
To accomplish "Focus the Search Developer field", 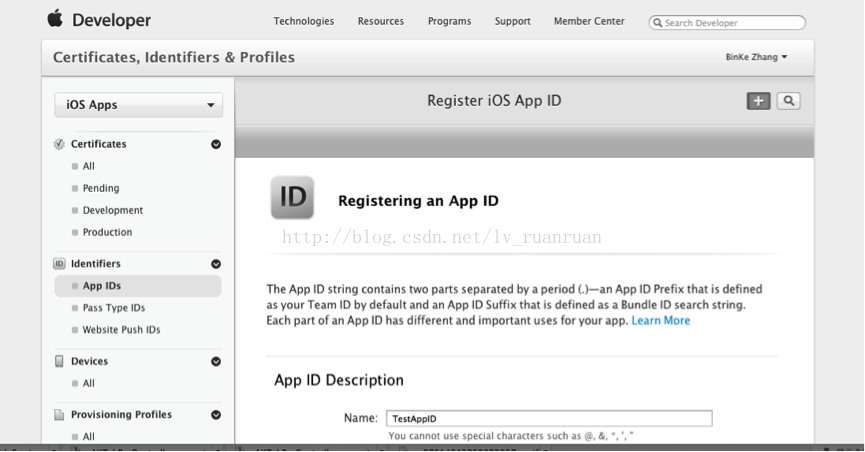I will pos(727,23).
